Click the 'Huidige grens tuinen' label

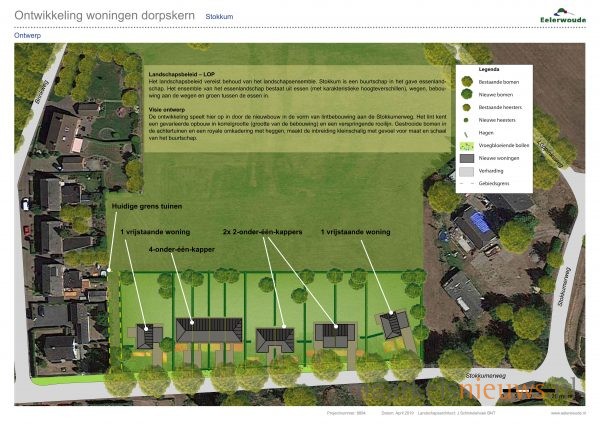point(147,207)
